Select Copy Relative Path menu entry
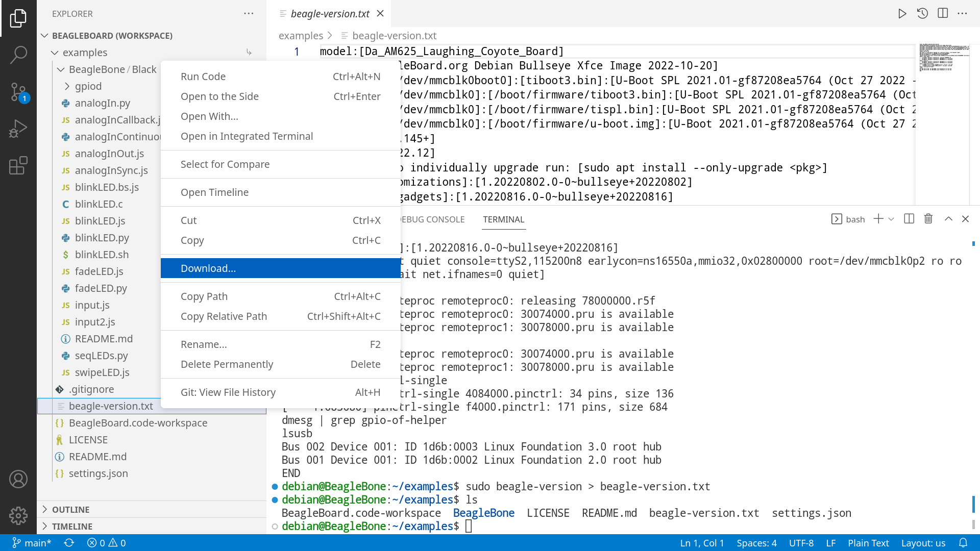Screen dimensions: 980x551 [224, 316]
